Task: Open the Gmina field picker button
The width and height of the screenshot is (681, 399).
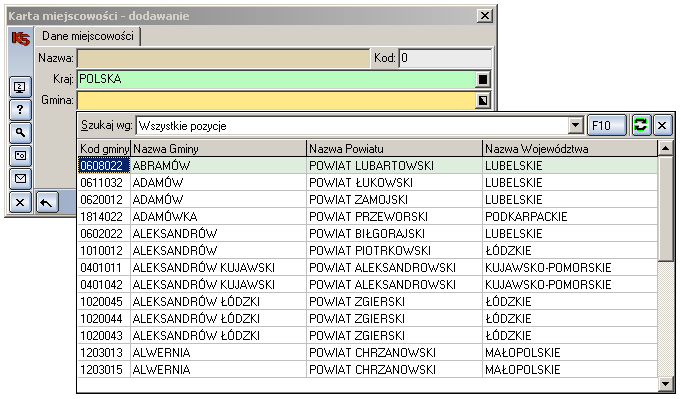Action: (483, 101)
